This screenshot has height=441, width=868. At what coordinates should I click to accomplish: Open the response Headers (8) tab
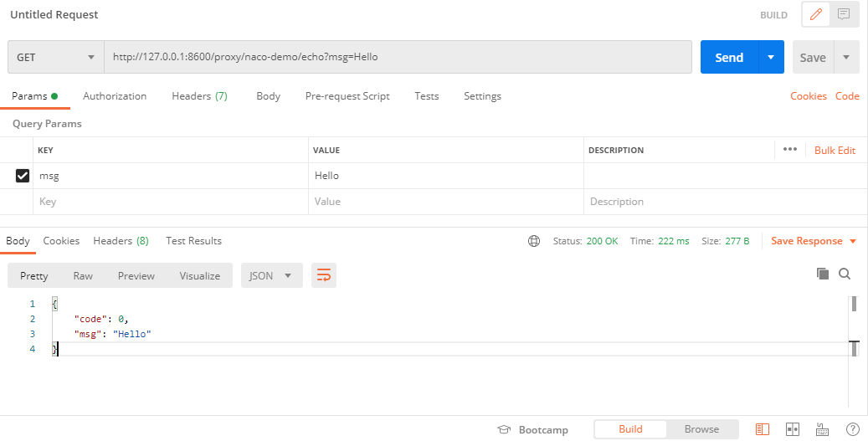tap(121, 241)
